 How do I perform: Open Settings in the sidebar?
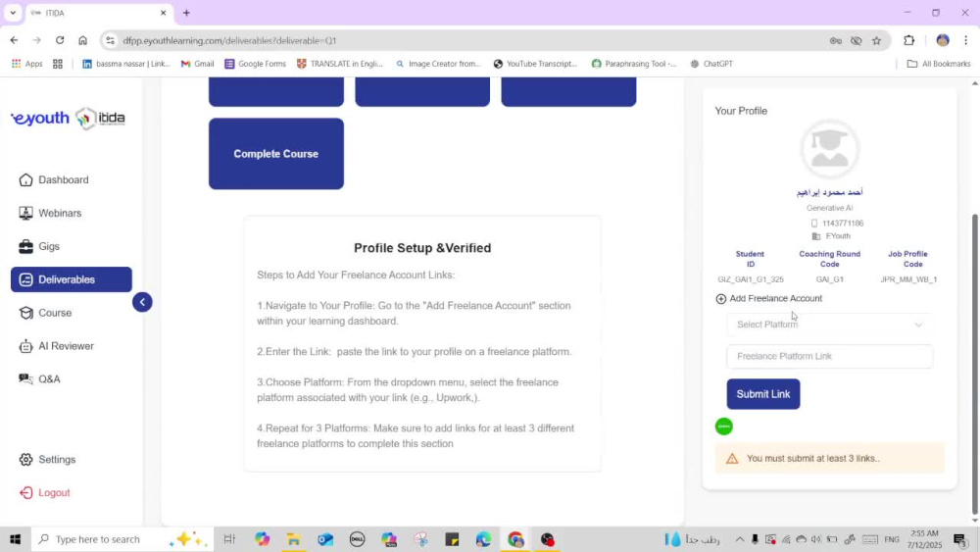point(56,460)
